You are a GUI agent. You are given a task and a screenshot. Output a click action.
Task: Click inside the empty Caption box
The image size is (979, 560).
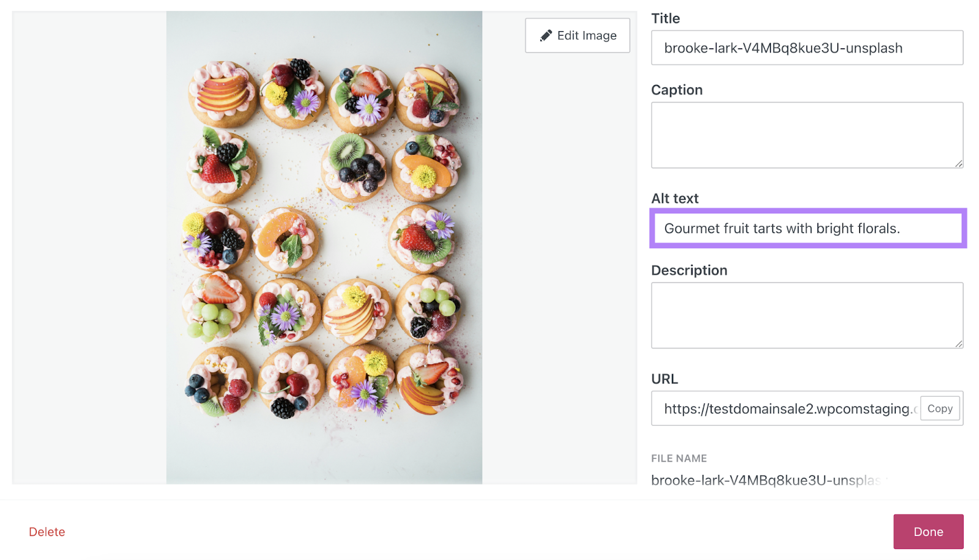(x=807, y=134)
